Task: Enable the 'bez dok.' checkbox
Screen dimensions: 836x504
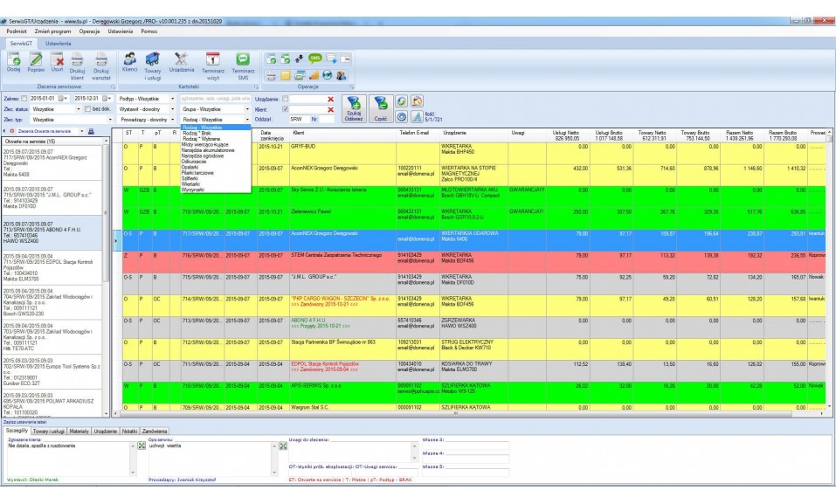Action: tap(86, 108)
